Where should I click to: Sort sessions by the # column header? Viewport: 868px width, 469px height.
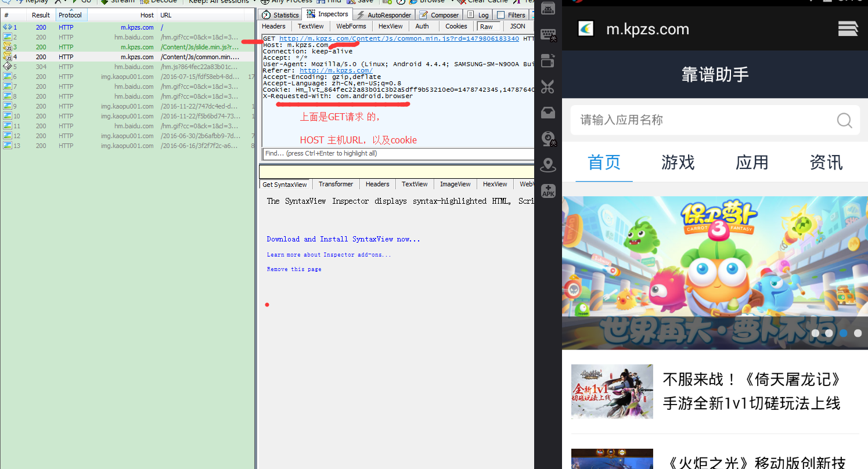click(13, 15)
